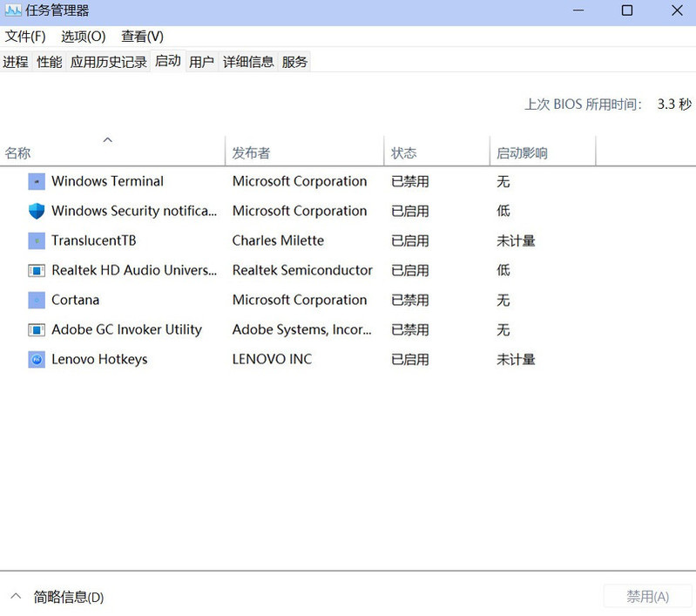Click the Realtek HD Audio icon

click(x=36, y=270)
